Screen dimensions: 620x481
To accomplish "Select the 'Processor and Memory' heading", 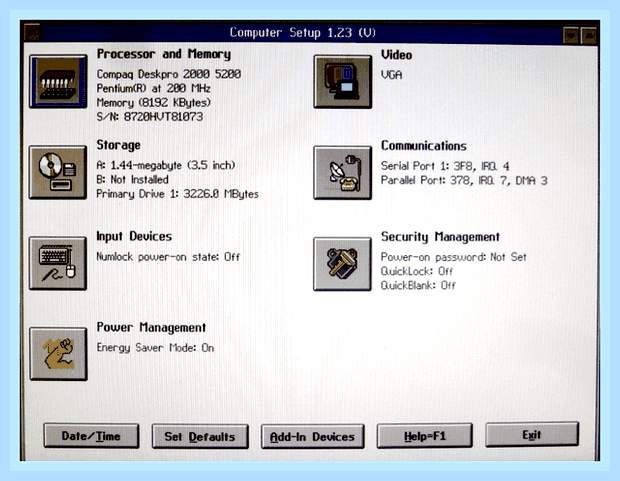I will tap(164, 54).
